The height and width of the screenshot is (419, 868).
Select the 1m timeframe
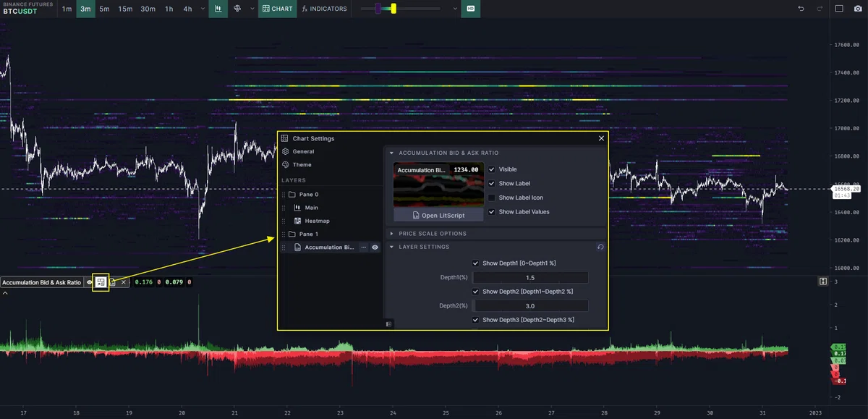tap(67, 9)
